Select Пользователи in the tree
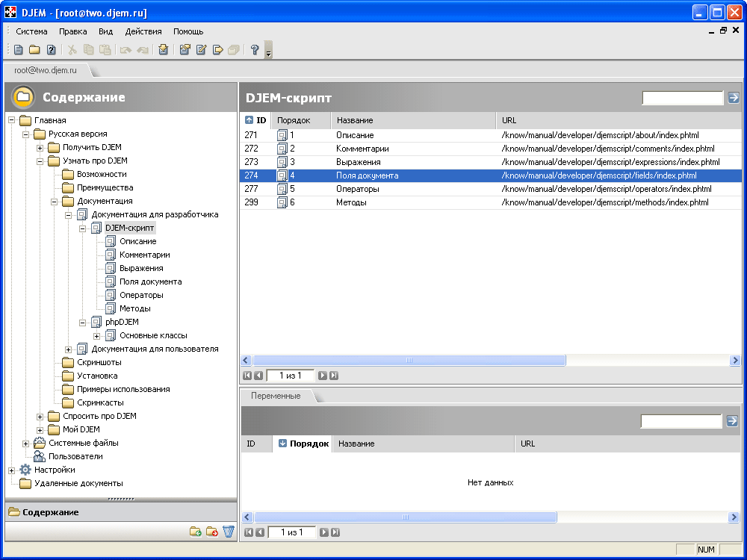The height and width of the screenshot is (560, 747). point(75,456)
